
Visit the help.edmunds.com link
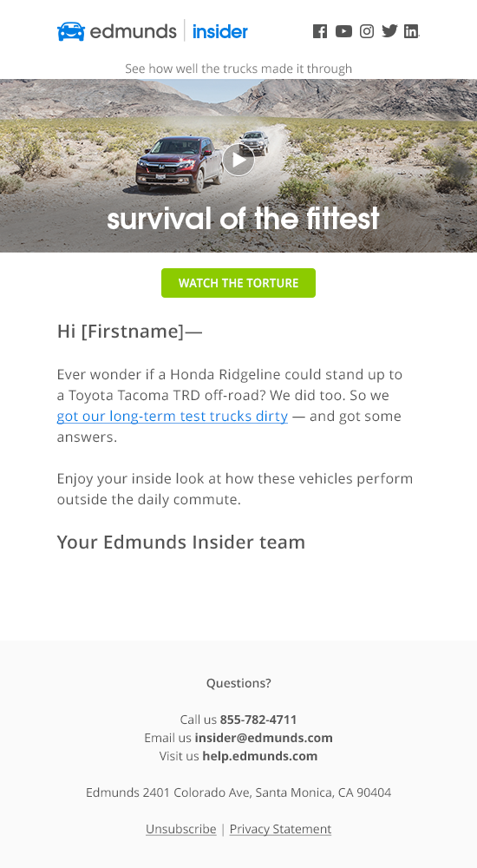(259, 756)
